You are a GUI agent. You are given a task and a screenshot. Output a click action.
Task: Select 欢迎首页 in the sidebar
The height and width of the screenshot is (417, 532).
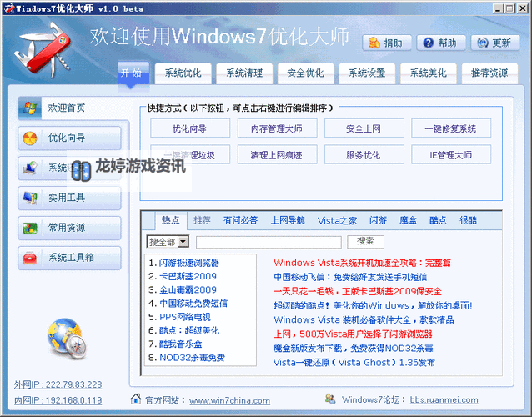point(67,108)
